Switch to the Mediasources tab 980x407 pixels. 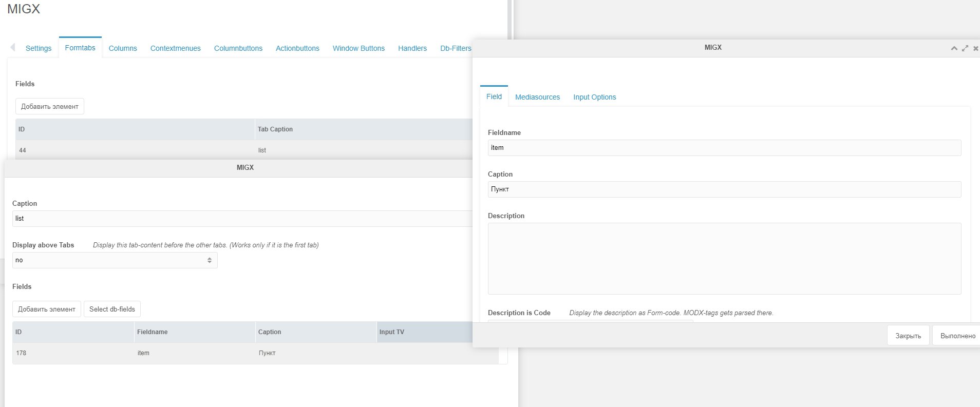(537, 97)
